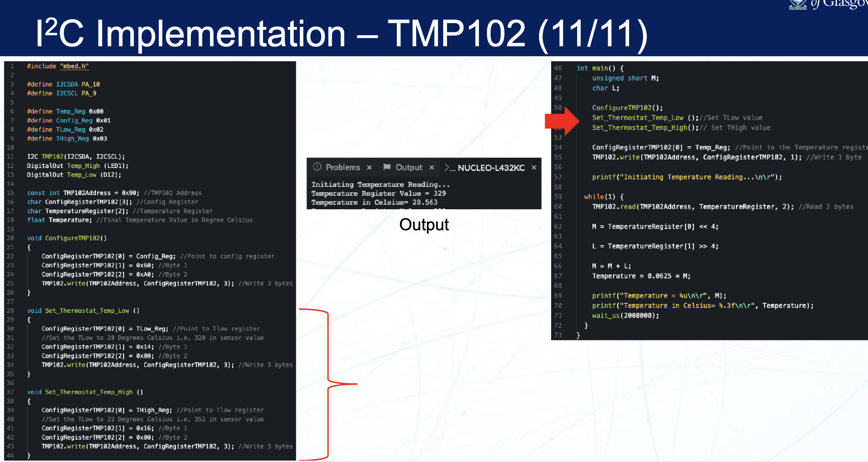Click the flag icon on Output tab

click(387, 167)
